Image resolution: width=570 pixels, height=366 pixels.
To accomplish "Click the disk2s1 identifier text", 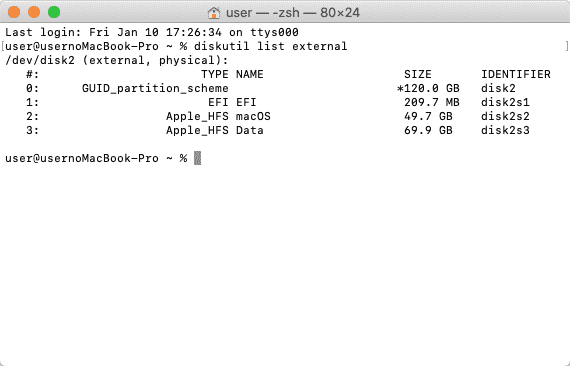I will pos(505,102).
